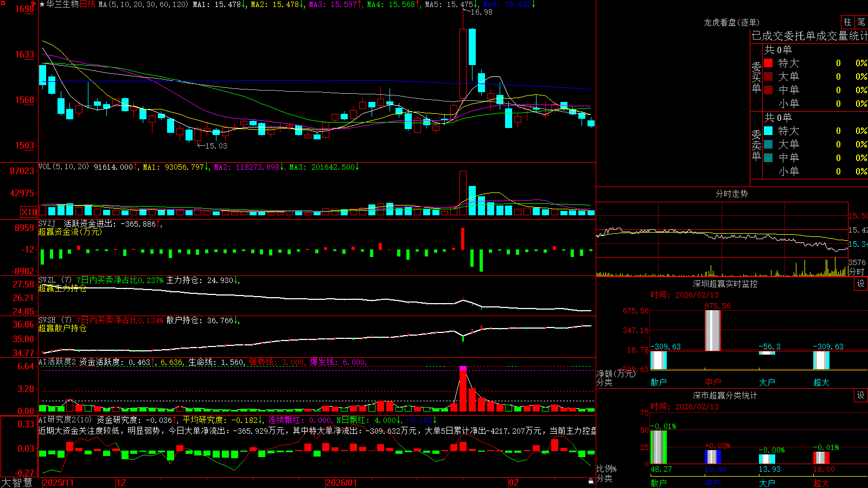This screenshot has width=868, height=488.
Task: Click 散户 category under the 分类统计 chart
Action: [x=659, y=483]
